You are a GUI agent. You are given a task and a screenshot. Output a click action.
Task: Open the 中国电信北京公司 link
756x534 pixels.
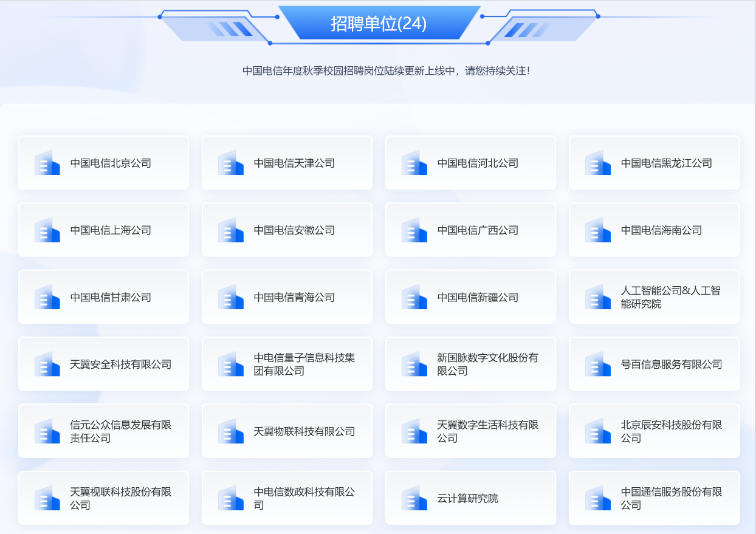click(x=111, y=163)
